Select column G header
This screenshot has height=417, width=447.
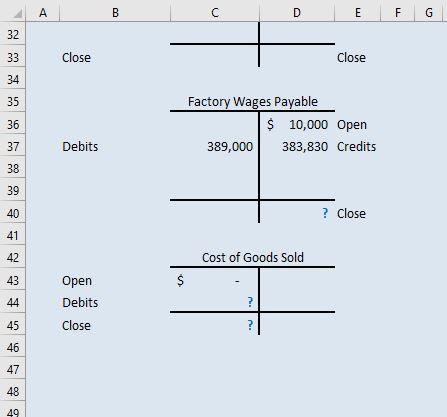click(429, 13)
